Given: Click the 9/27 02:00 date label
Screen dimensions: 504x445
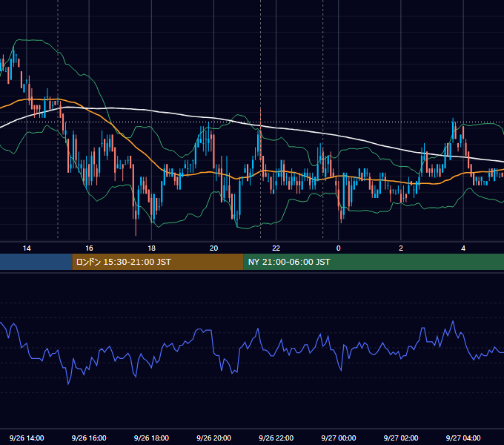Looking at the screenshot, I should coord(401,438).
